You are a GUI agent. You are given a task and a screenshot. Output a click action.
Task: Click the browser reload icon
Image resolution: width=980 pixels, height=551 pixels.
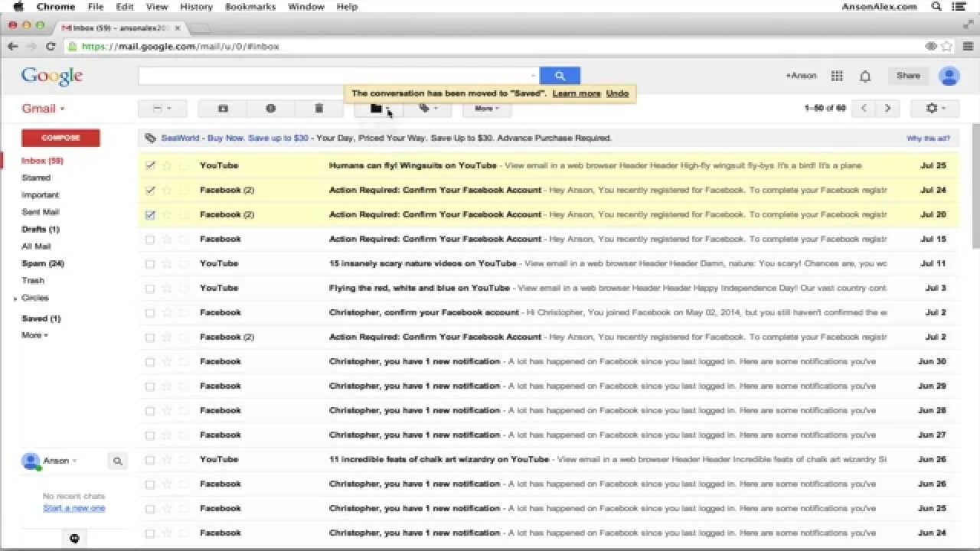51,47
